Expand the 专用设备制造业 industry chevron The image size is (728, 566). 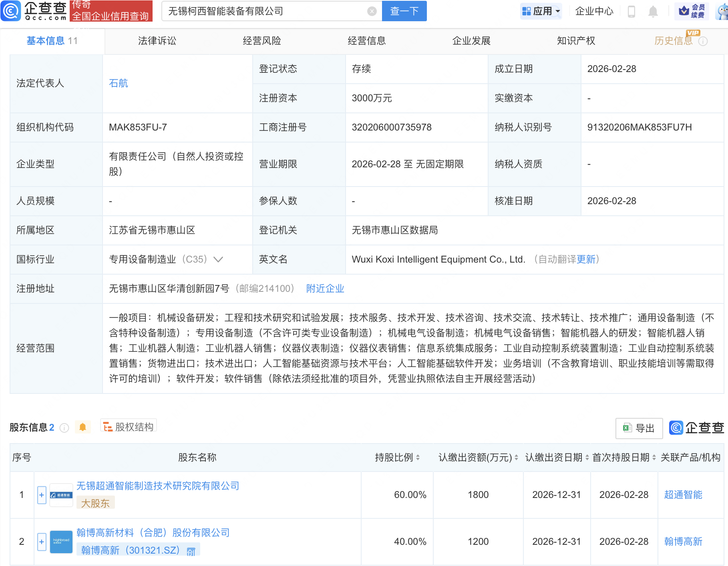[x=218, y=259]
